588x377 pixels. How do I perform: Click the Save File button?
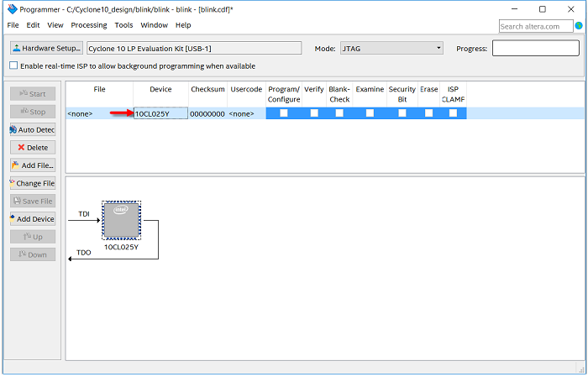[x=33, y=202]
